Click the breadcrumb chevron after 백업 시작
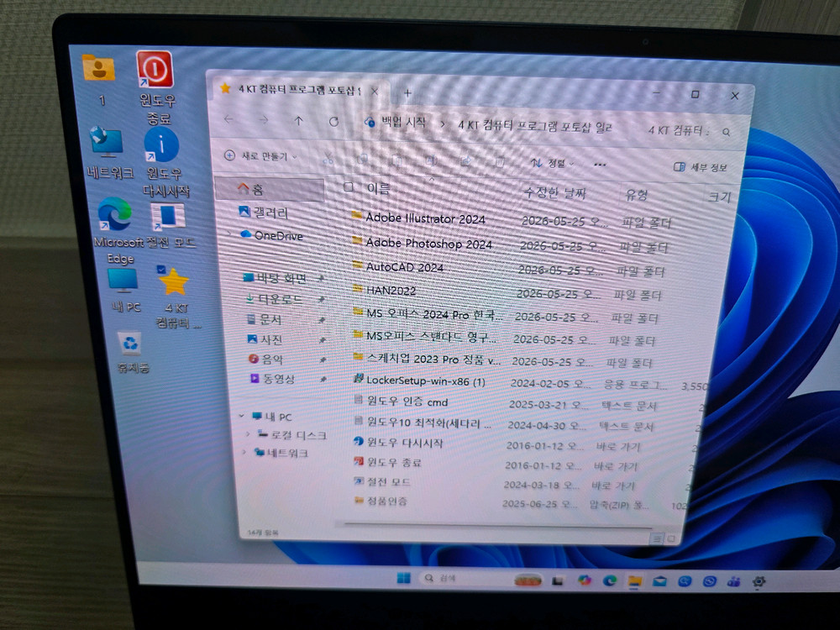 coord(443,124)
